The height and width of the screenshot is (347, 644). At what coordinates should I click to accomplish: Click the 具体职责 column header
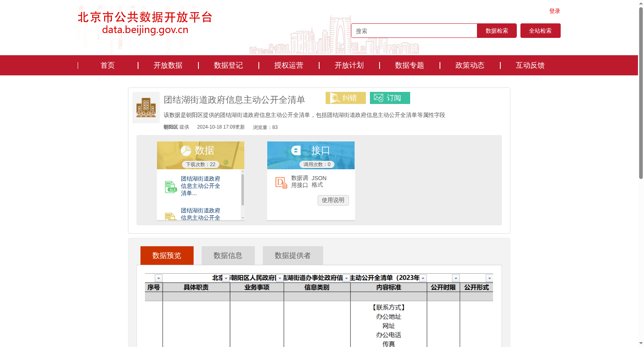(196, 287)
